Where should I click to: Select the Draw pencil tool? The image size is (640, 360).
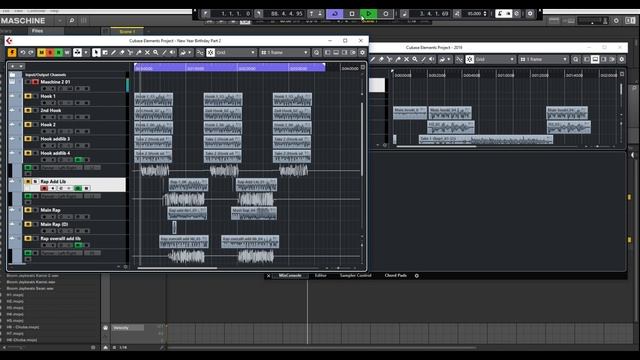tap(113, 53)
